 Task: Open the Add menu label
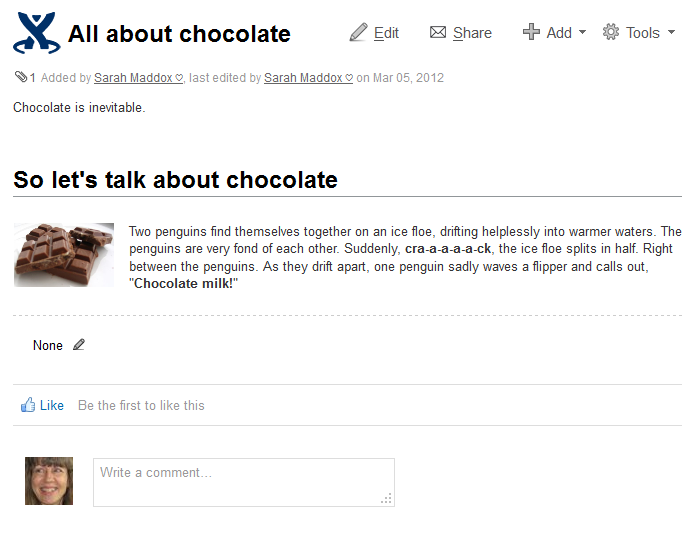[559, 33]
